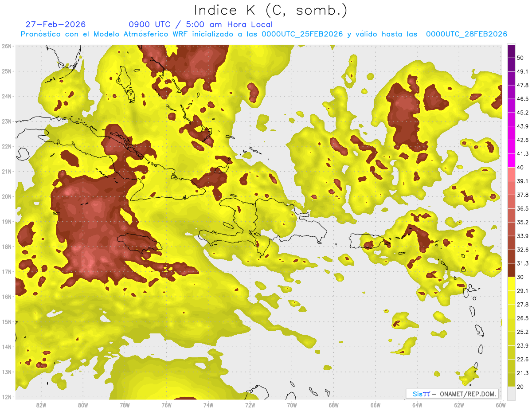Click the dark brown colorbar segment between 30 and 31.3

tap(511, 270)
